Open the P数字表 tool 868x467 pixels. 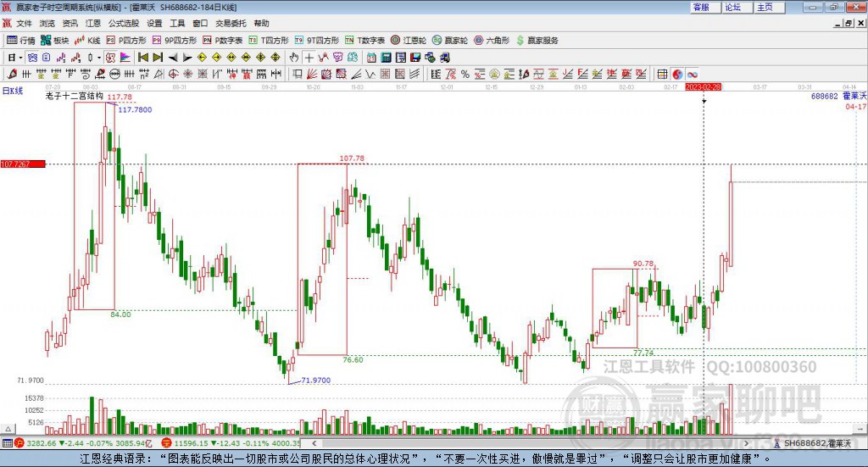pyautogui.click(x=223, y=41)
